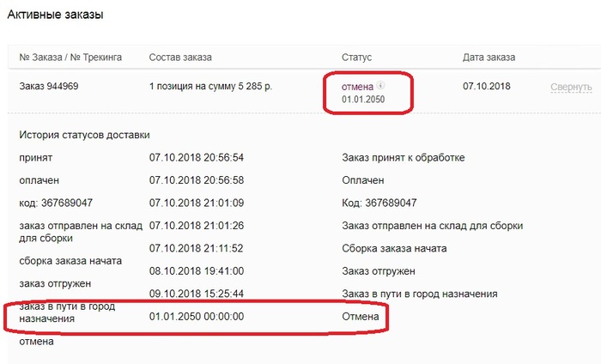601x364 pixels.
Task: Click timestamp 09.10.2018 15:25:44
Action: pyautogui.click(x=197, y=294)
